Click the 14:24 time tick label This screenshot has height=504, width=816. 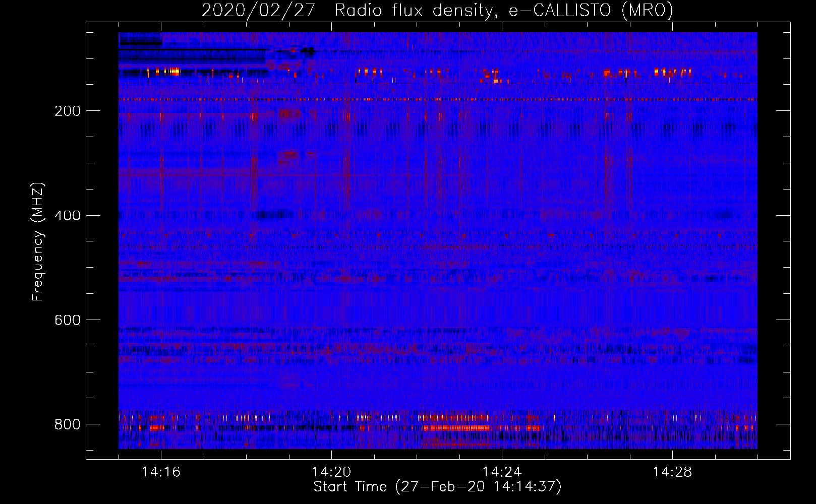[502, 472]
